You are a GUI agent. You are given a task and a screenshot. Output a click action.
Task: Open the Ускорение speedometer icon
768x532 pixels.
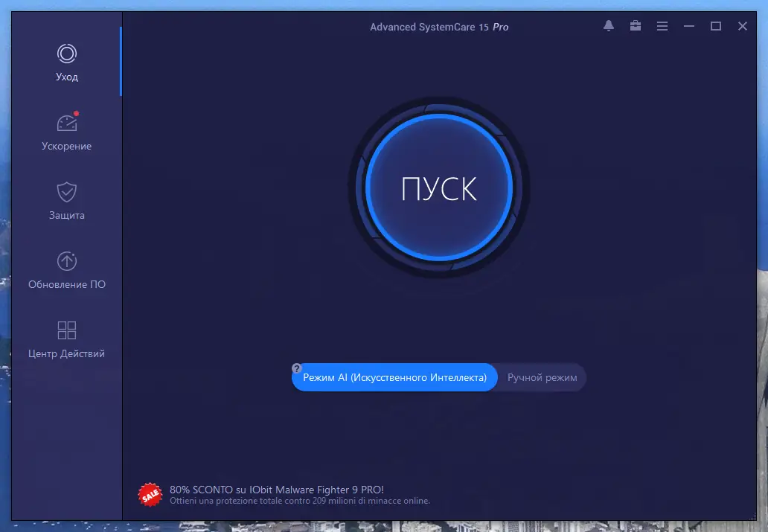[66, 123]
